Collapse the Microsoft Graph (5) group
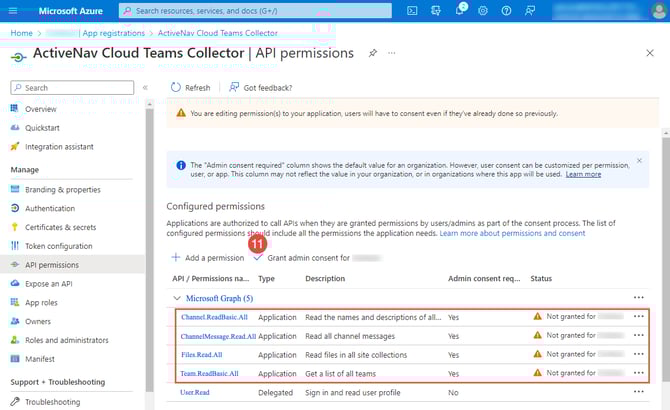Image resolution: width=670 pixels, height=410 pixels. 176,298
